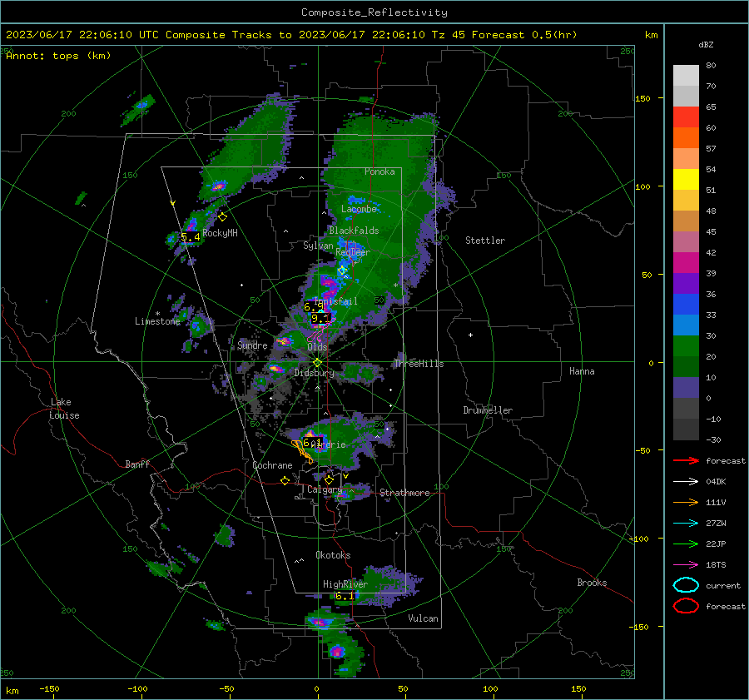
Task: Click the white 04DK track arrow
Action: coord(686,481)
